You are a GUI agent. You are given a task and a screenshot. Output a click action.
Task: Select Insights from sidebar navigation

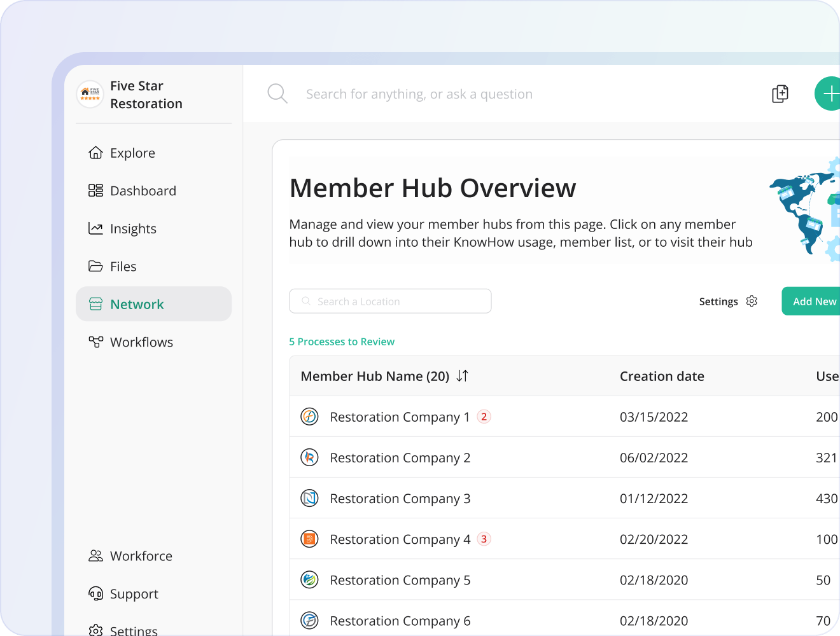133,229
